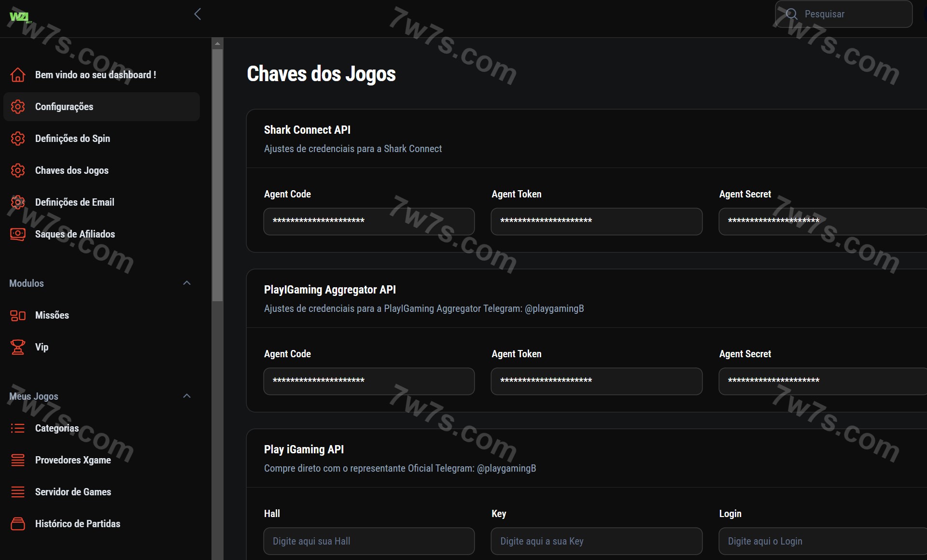927x560 pixels.
Task: Click the sidebar scroll up arrow
Action: coord(217,43)
